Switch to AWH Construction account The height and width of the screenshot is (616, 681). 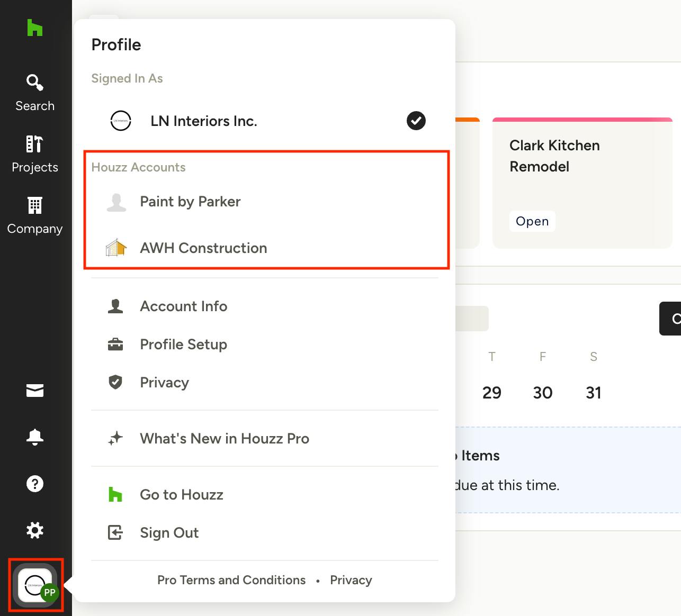coord(203,248)
